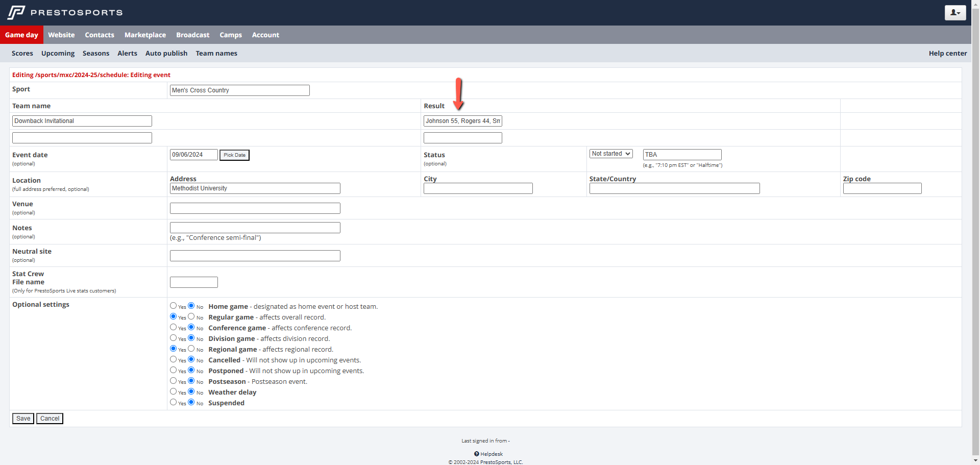Go to Scores submenu
This screenshot has width=980, height=465.
pyautogui.click(x=22, y=53)
